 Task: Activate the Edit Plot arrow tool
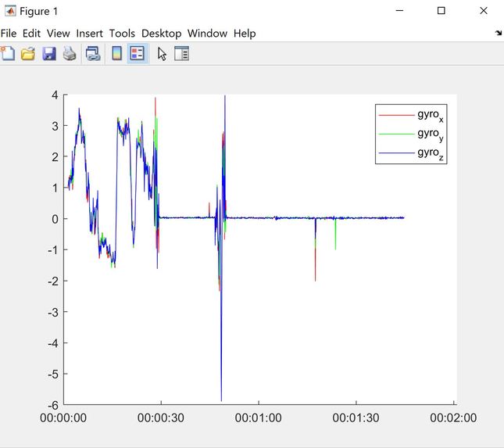[162, 53]
